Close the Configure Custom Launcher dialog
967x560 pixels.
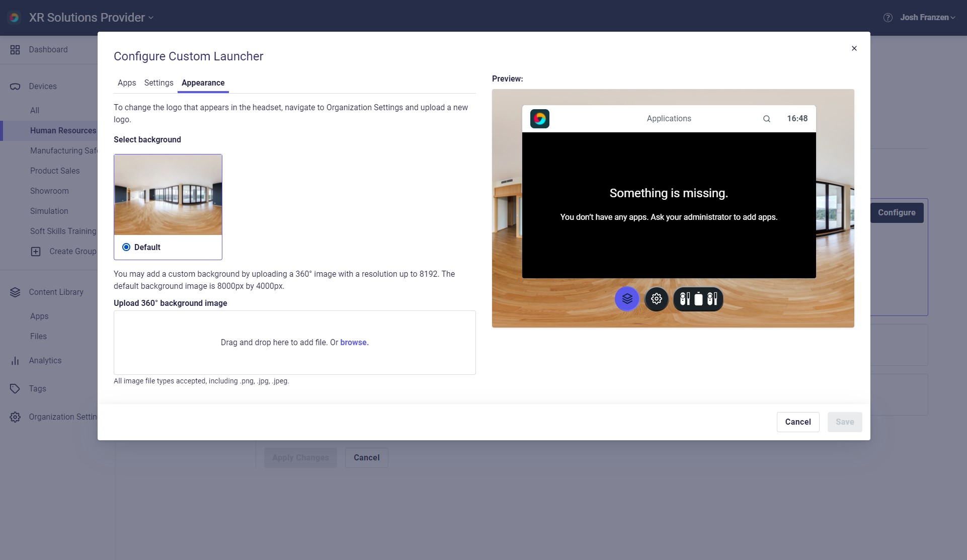pyautogui.click(x=854, y=48)
